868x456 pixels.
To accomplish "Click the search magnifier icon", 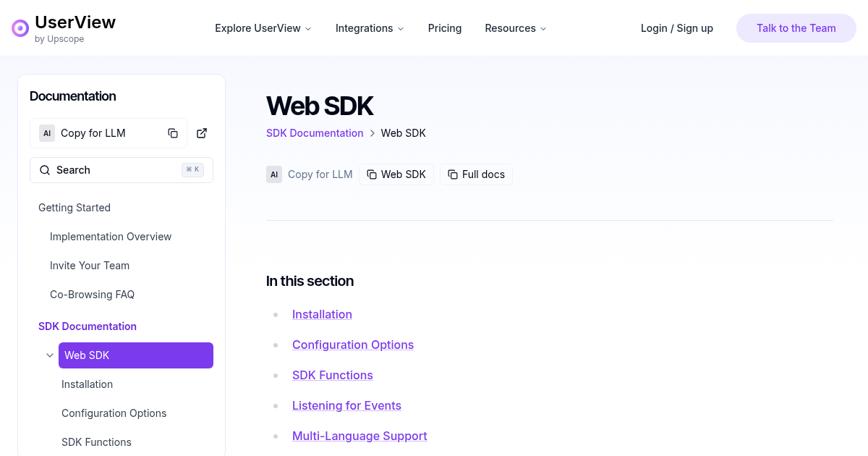I will click(45, 170).
